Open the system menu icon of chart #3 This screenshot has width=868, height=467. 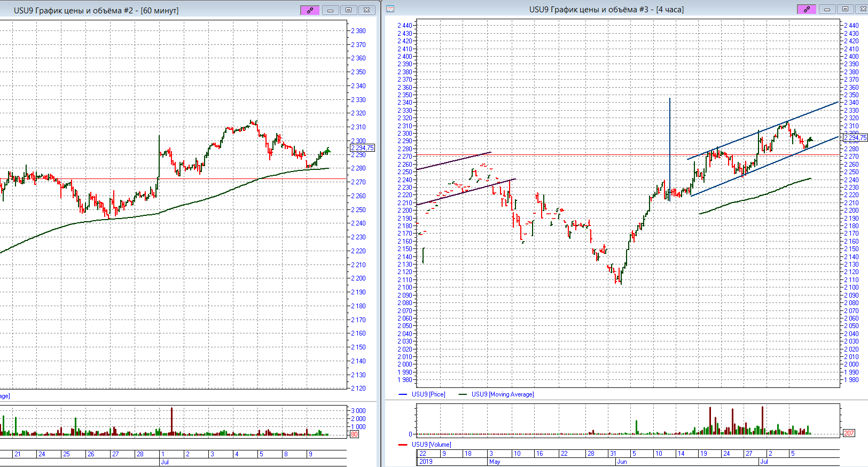pyautogui.click(x=390, y=9)
